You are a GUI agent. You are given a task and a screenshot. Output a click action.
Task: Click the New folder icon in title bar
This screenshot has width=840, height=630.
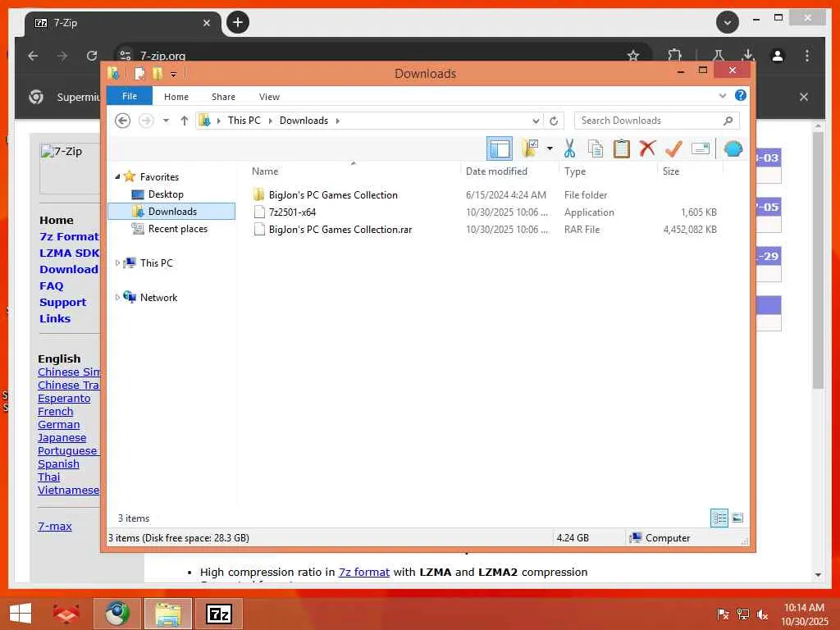[157, 73]
